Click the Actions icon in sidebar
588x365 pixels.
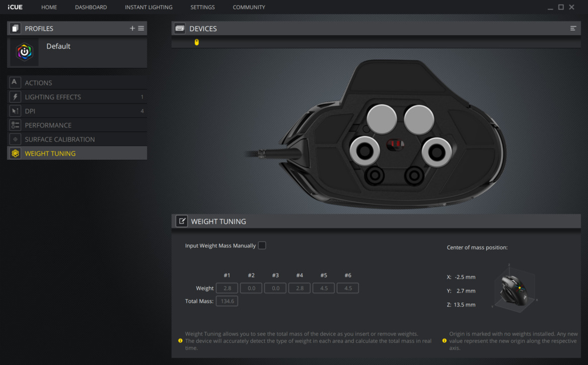point(15,83)
